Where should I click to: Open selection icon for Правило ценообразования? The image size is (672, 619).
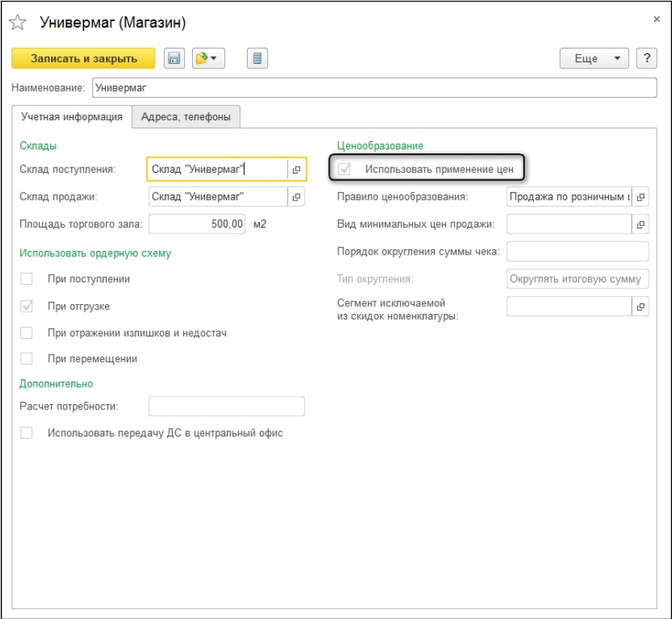(640, 198)
